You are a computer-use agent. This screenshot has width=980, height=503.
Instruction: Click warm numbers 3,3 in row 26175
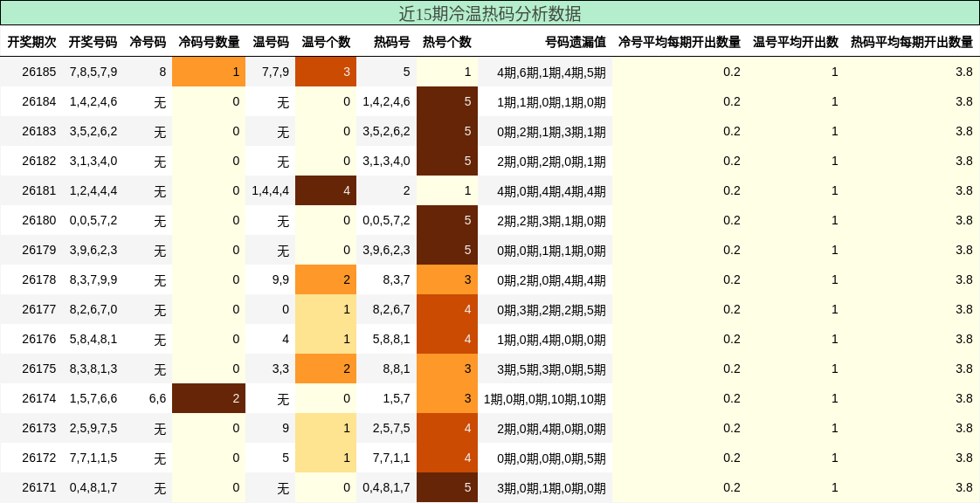pos(280,369)
